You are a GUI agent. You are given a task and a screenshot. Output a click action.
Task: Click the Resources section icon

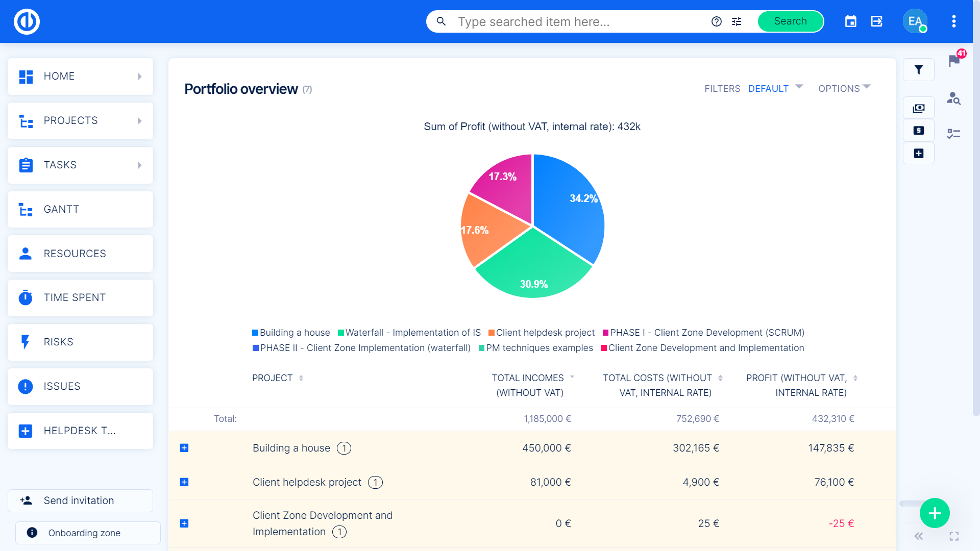(25, 254)
